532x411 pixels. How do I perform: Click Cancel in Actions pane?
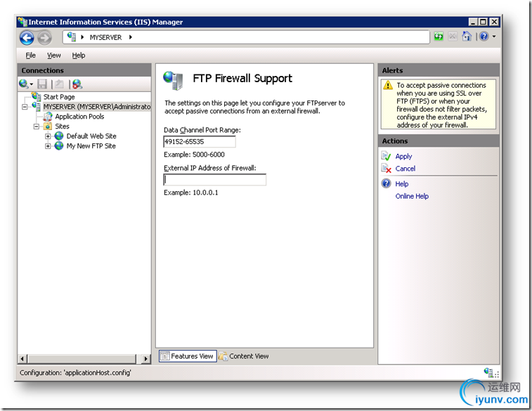pyautogui.click(x=405, y=169)
